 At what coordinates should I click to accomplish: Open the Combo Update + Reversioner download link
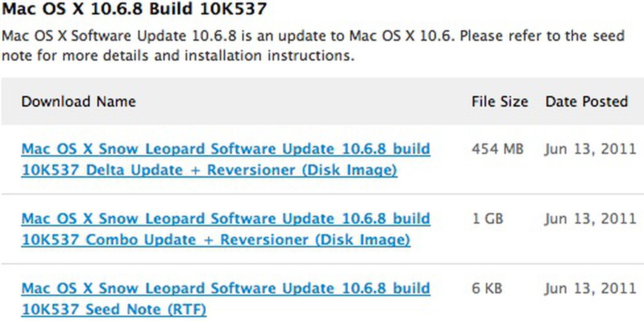point(225,219)
